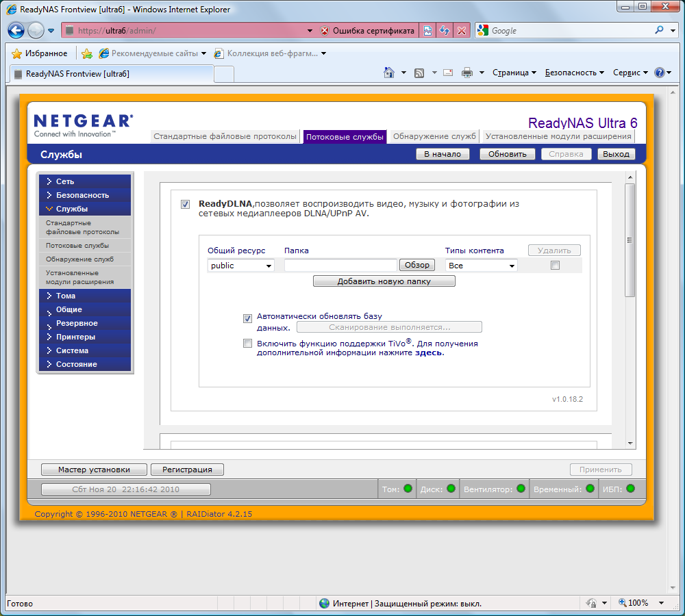Open Коллекция веб-фрагментов link
The image size is (685, 616).
(270, 53)
